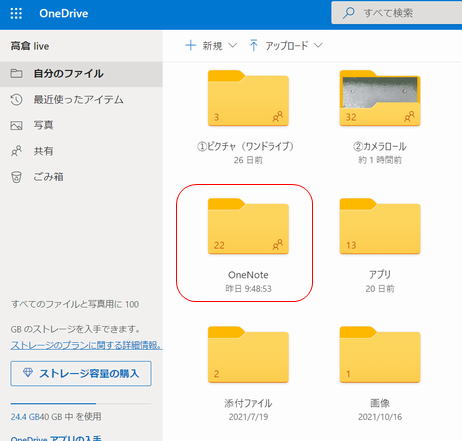Click the diamond icon on ストレージ容量の購入
Screen dimensions: 462x441
(28, 373)
